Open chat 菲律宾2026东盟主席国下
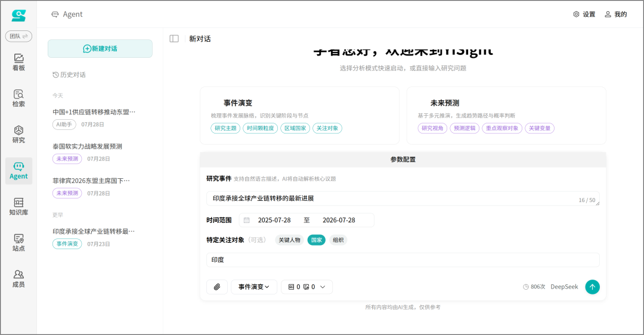Viewport: 644px width, 335px height. (91, 181)
